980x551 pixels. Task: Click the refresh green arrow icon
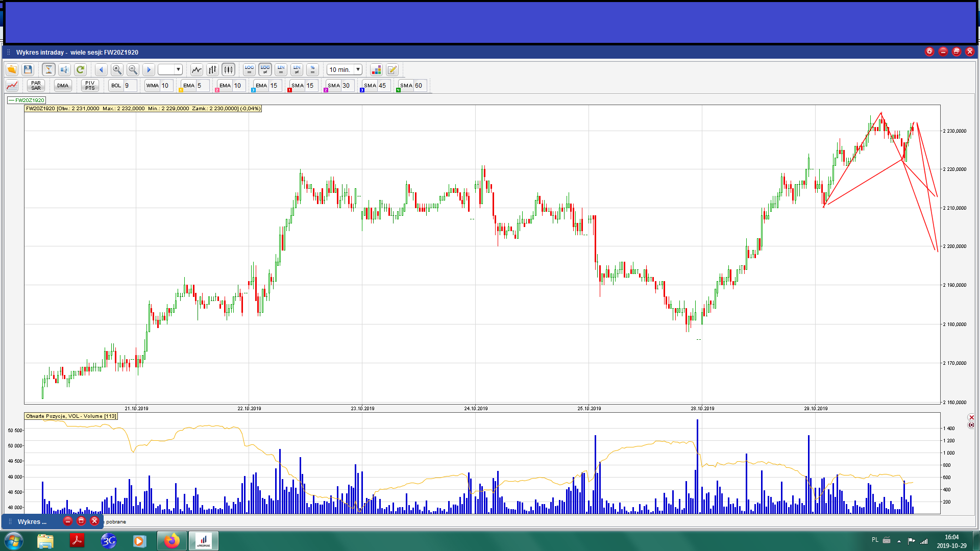(80, 69)
